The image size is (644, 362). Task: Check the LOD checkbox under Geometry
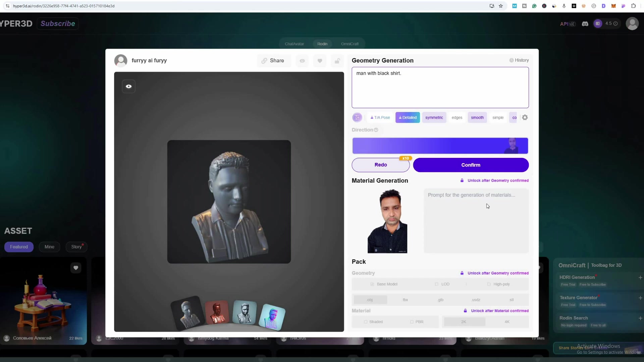click(x=436, y=284)
